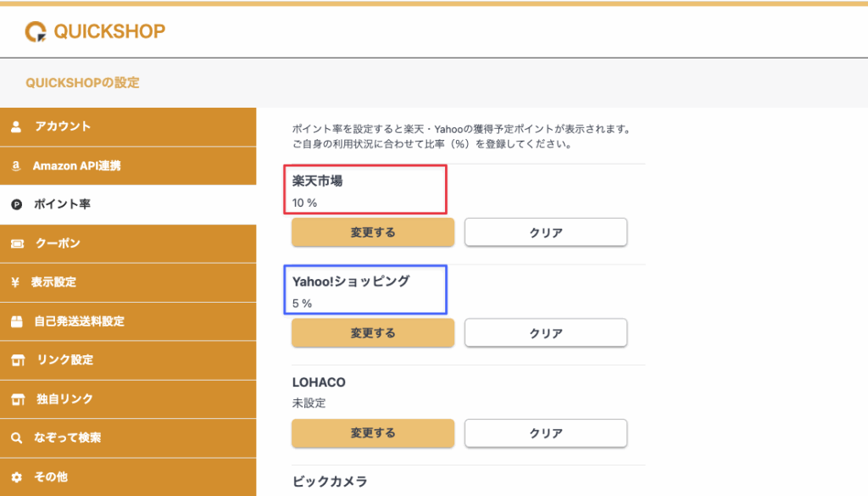868x496 pixels.
Task: Open the アカウント settings menu
Action: [x=63, y=127]
